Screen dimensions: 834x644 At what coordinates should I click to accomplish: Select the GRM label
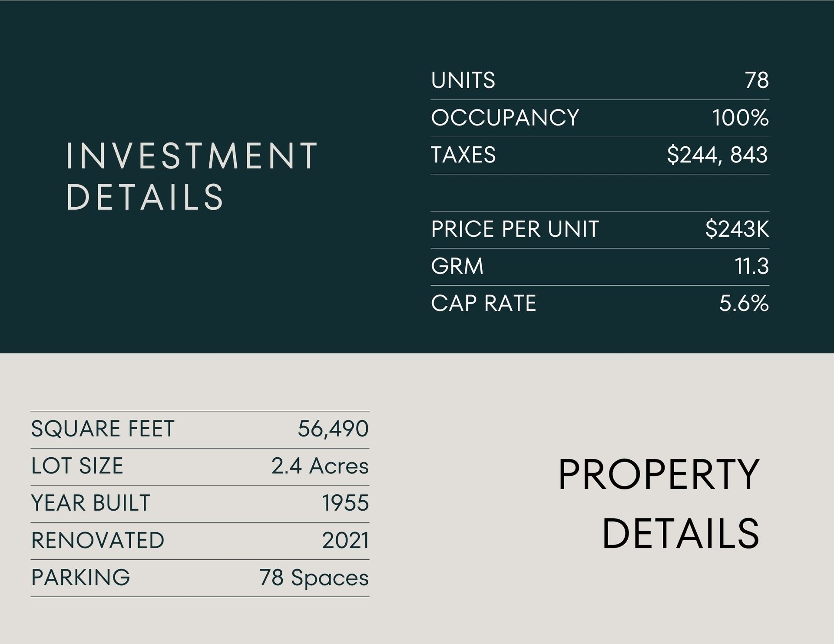[457, 266]
